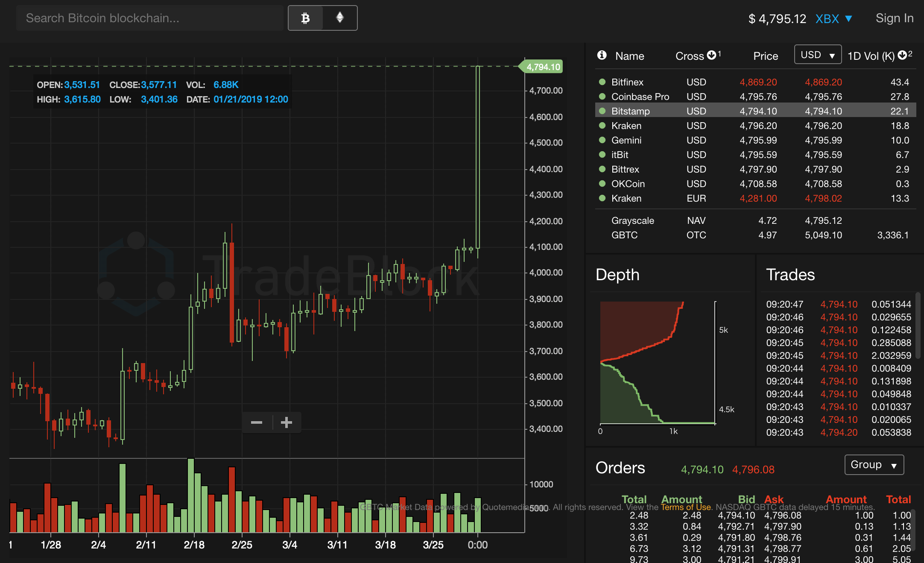
Task: Select the GBTC OTC row name
Action: (624, 235)
